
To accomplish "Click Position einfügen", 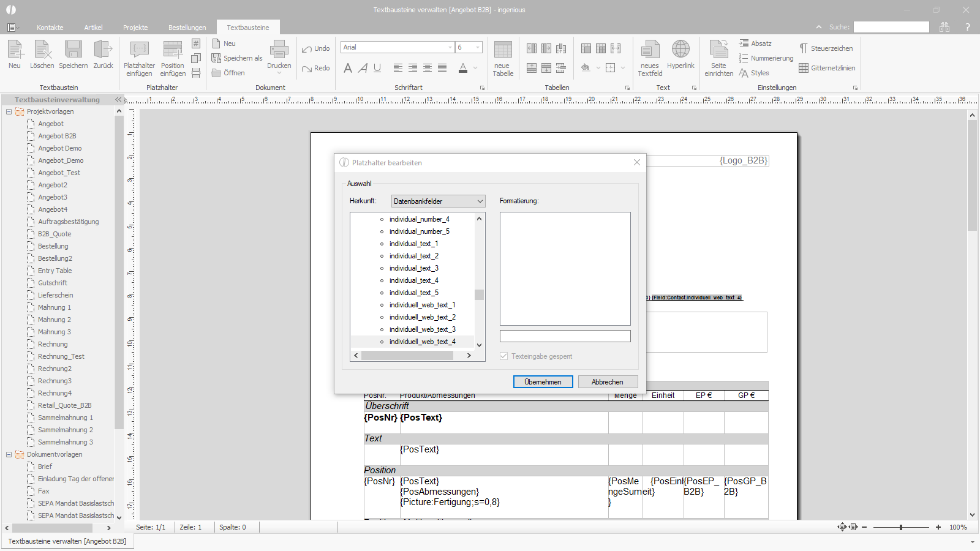I will (x=173, y=58).
